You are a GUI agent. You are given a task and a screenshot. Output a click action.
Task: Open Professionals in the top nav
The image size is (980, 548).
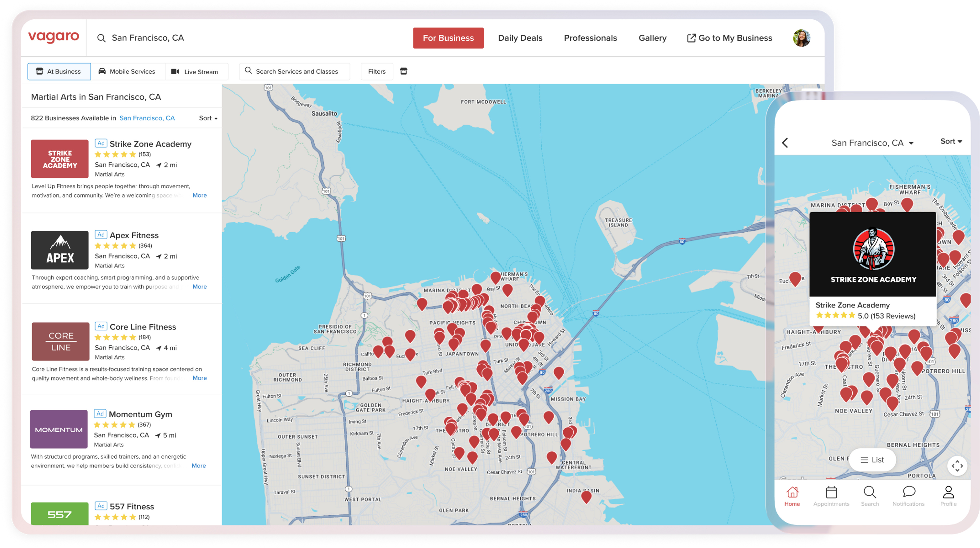coord(591,38)
